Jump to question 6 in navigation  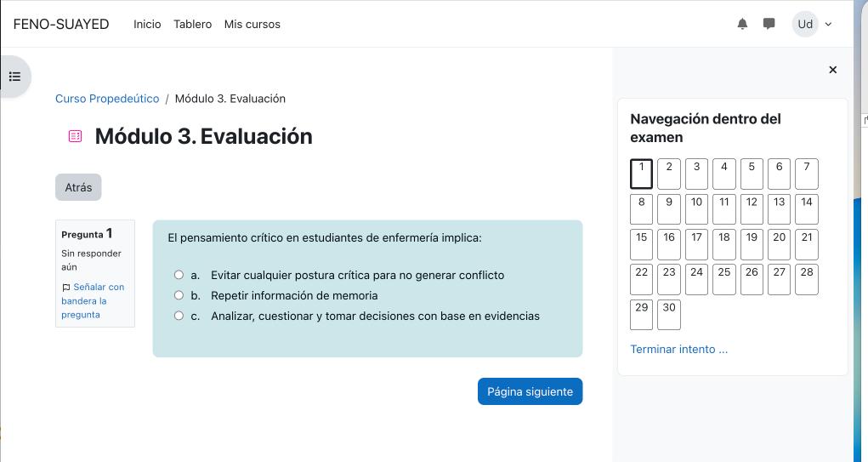(x=779, y=174)
